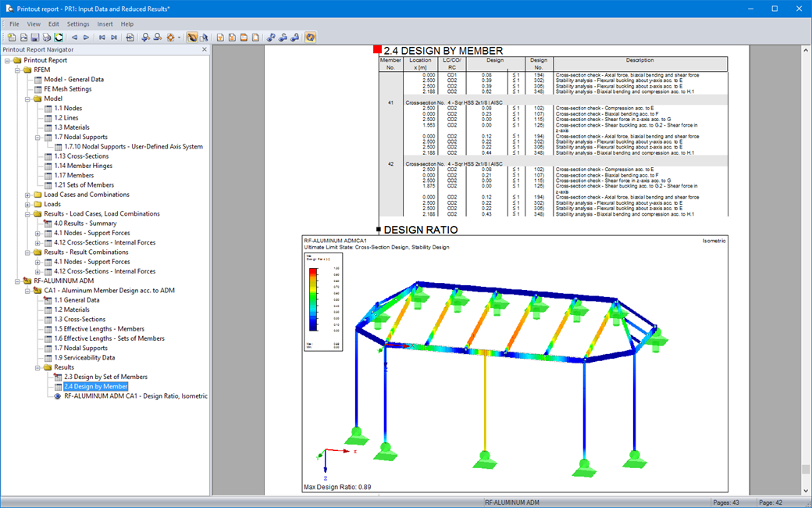Jump to the last page icon

coord(114,38)
